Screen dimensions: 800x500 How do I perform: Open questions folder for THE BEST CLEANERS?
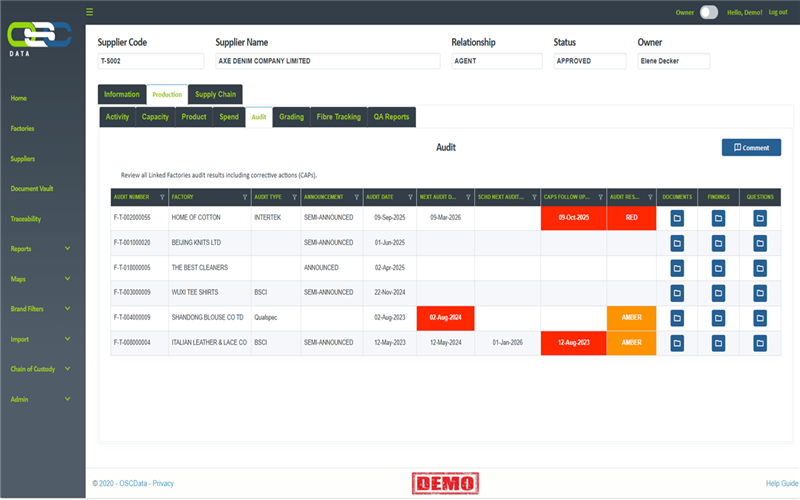[760, 267]
